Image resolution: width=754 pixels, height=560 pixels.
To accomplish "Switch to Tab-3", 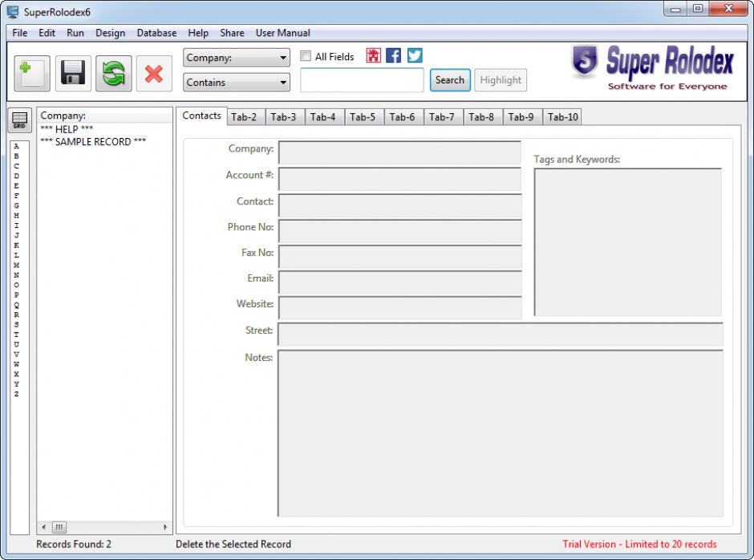I will [x=283, y=117].
